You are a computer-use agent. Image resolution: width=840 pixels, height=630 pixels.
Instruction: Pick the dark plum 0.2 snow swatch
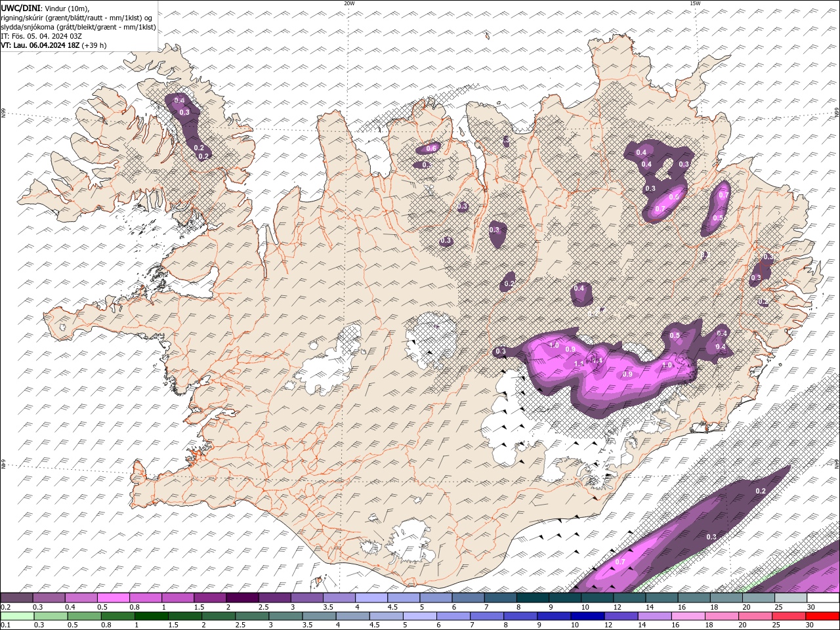(x=16, y=598)
